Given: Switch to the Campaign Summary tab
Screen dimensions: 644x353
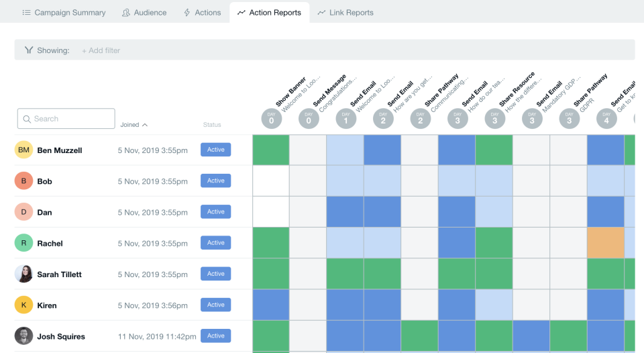Looking at the screenshot, I should click(x=64, y=13).
